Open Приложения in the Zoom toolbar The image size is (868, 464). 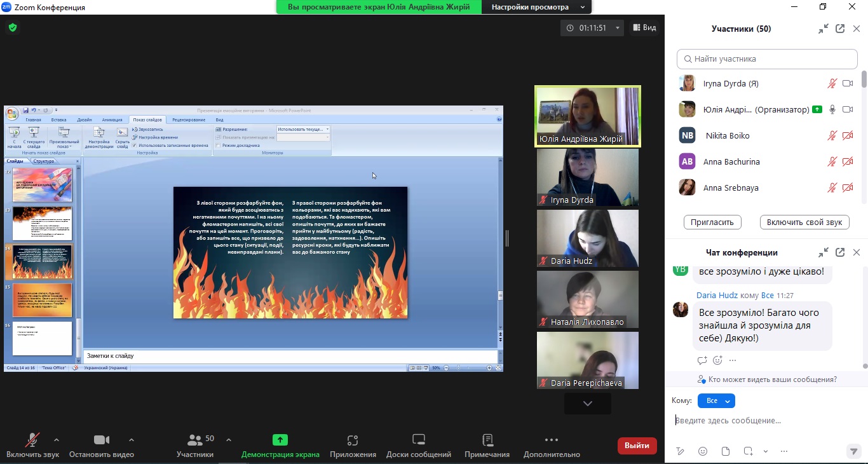tap(353, 440)
